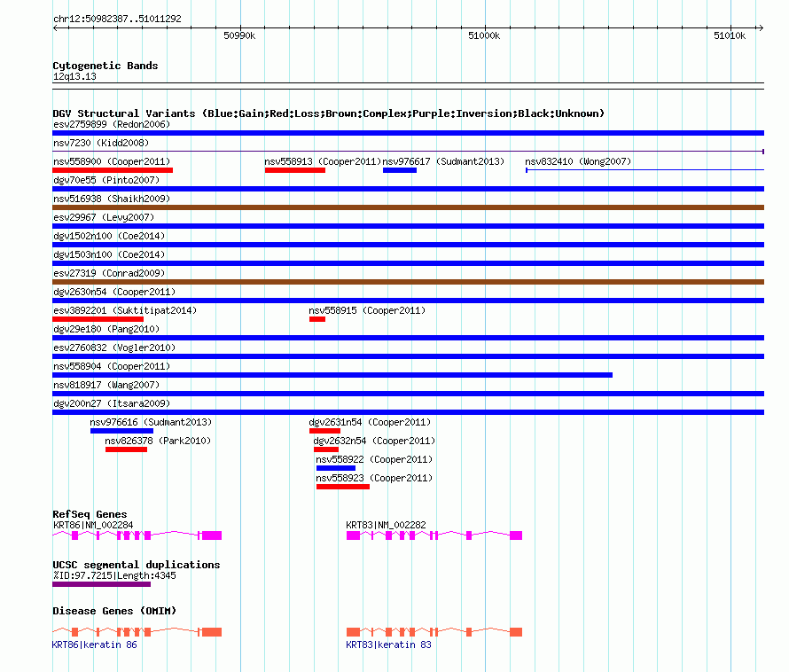789x672 pixels.
Task: Select the purple segmental duplication bar
Action: pyautogui.click(x=102, y=584)
